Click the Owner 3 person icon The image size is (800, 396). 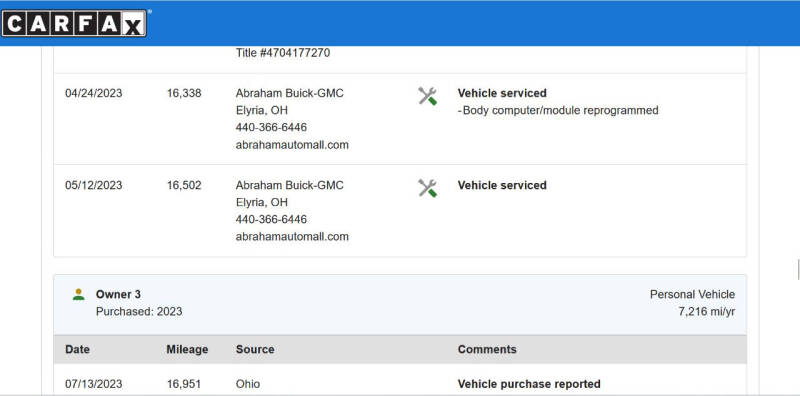(x=79, y=294)
